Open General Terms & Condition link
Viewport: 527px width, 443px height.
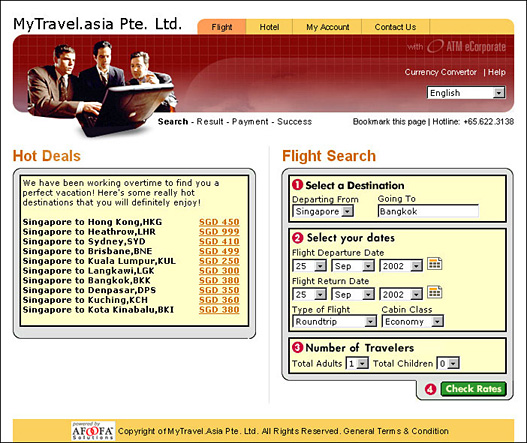tap(396, 431)
